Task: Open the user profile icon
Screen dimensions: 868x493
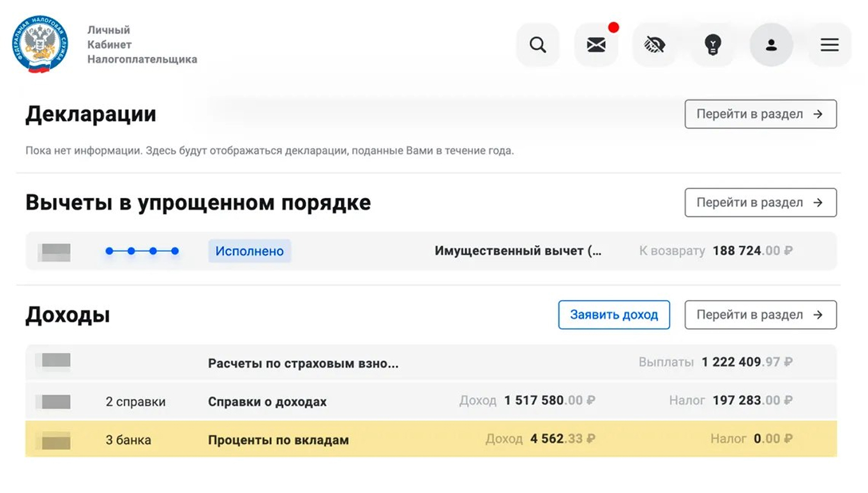Action: pyautogui.click(x=772, y=45)
